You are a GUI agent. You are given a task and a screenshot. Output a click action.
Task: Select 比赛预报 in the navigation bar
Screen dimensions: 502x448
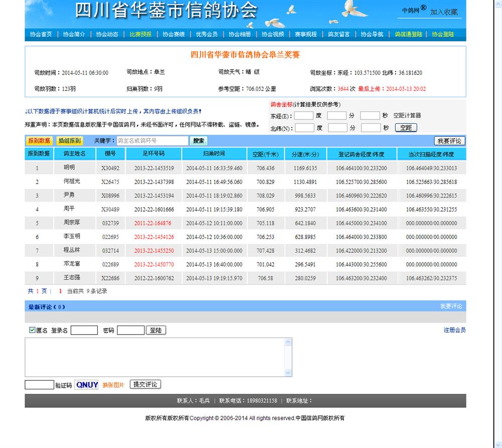click(141, 34)
